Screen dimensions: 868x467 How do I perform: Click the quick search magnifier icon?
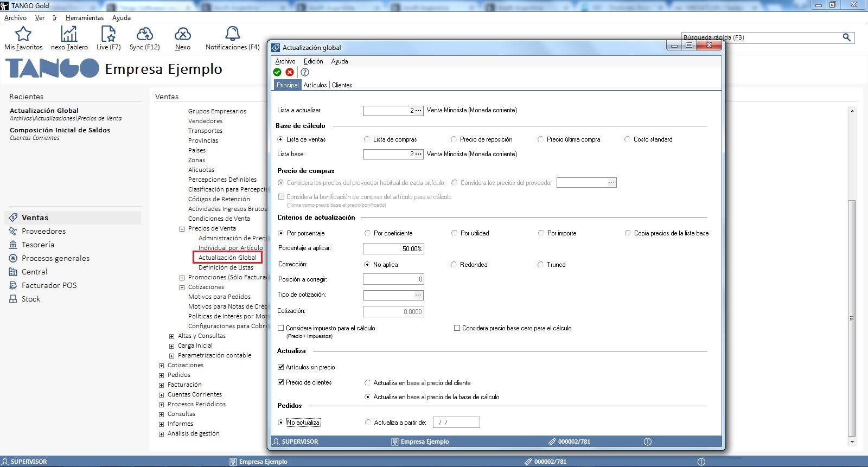coord(846,37)
